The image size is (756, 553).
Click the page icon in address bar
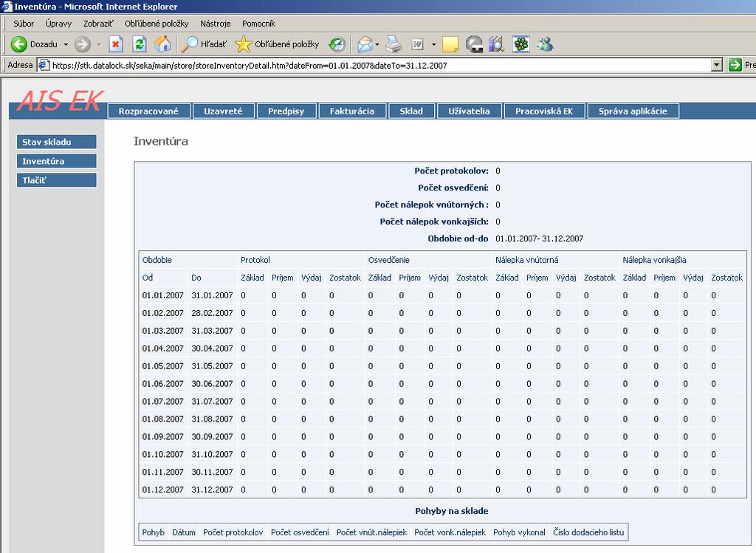click(44, 65)
